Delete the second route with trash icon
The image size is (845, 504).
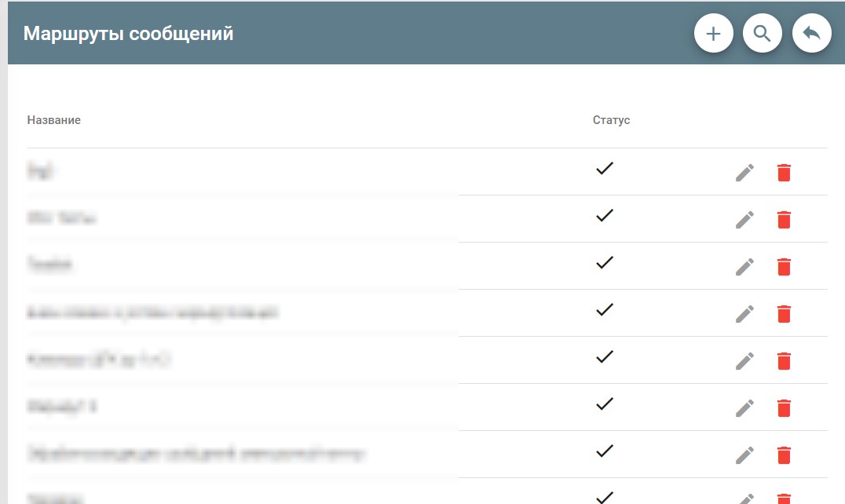[x=784, y=220]
